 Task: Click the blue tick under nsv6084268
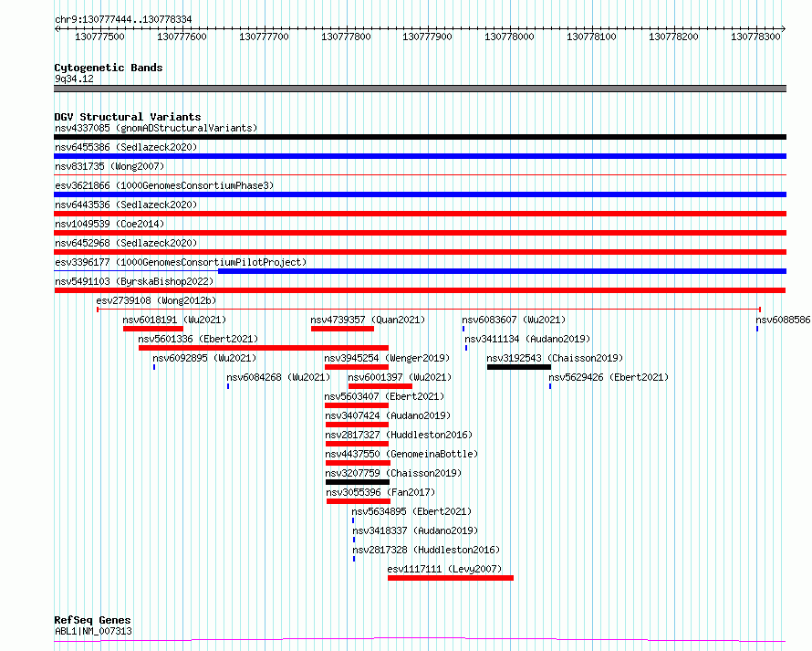tap(228, 386)
